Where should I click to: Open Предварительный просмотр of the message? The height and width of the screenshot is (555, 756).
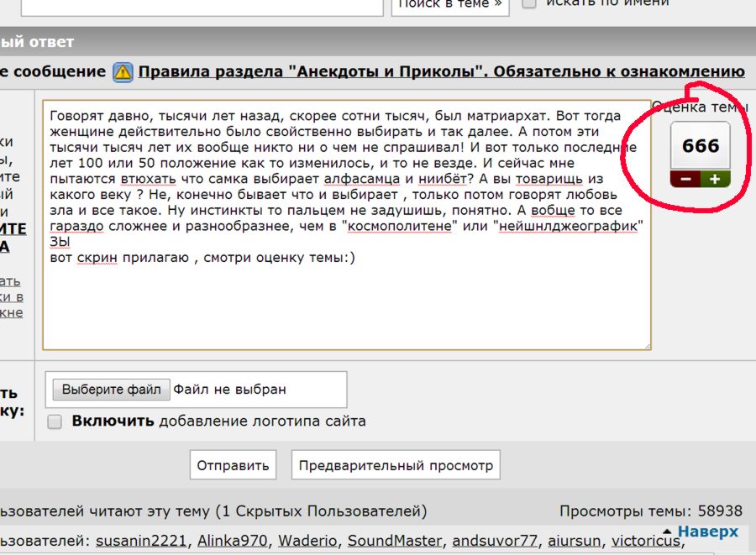pyautogui.click(x=396, y=465)
